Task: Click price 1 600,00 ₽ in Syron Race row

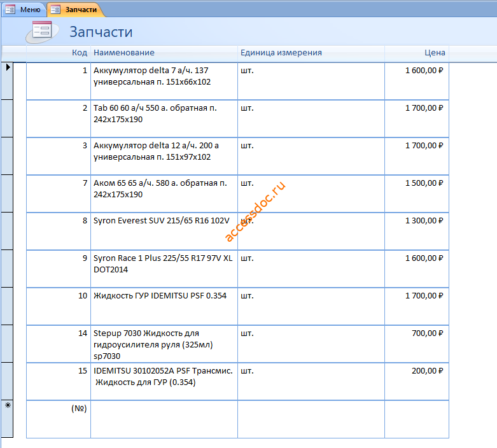Action: [x=417, y=269]
